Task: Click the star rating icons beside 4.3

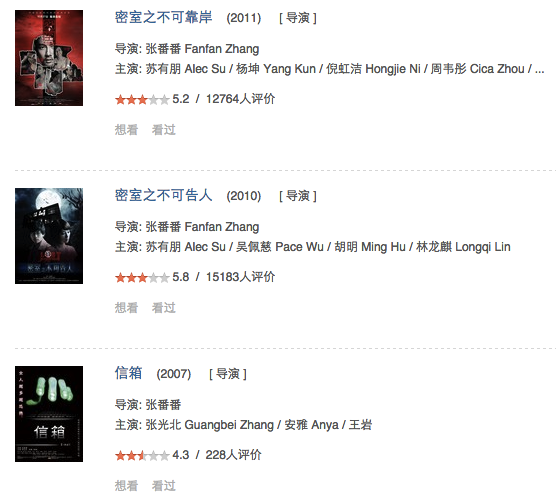Action: 142,456
